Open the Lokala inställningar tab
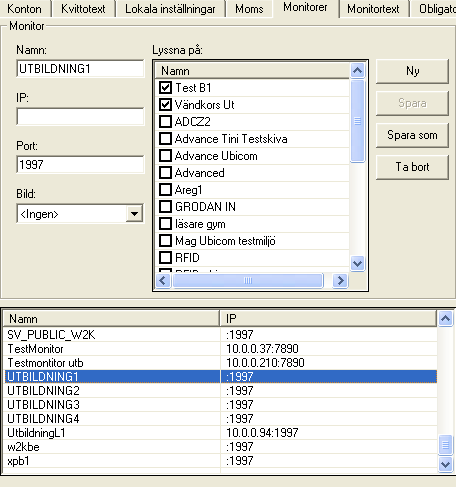This screenshot has height=487, width=456. 170,9
